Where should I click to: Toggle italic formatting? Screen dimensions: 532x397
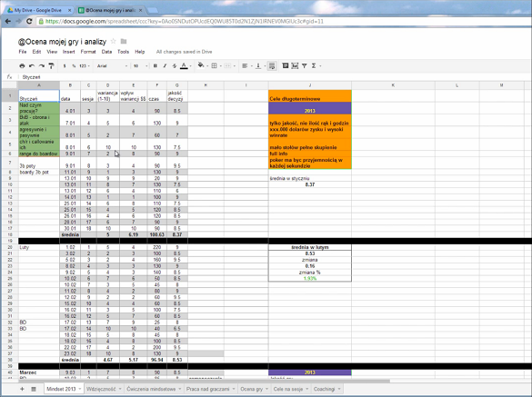pos(165,65)
